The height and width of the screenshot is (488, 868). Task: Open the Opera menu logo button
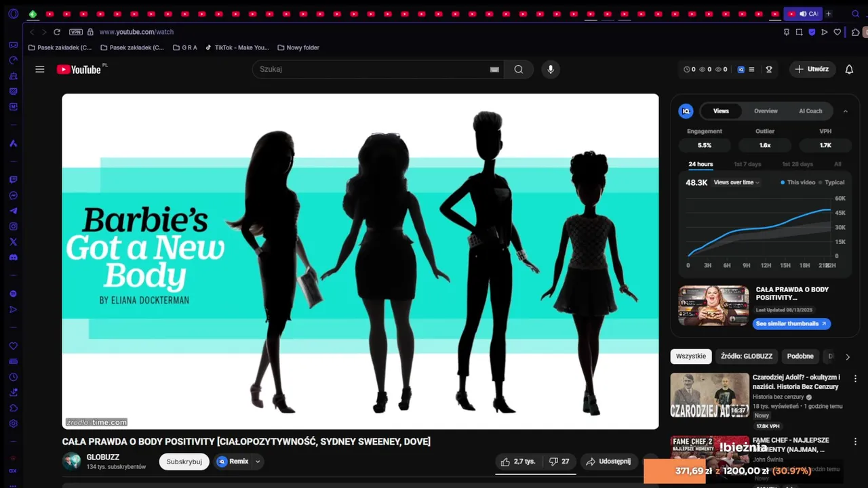click(x=13, y=14)
